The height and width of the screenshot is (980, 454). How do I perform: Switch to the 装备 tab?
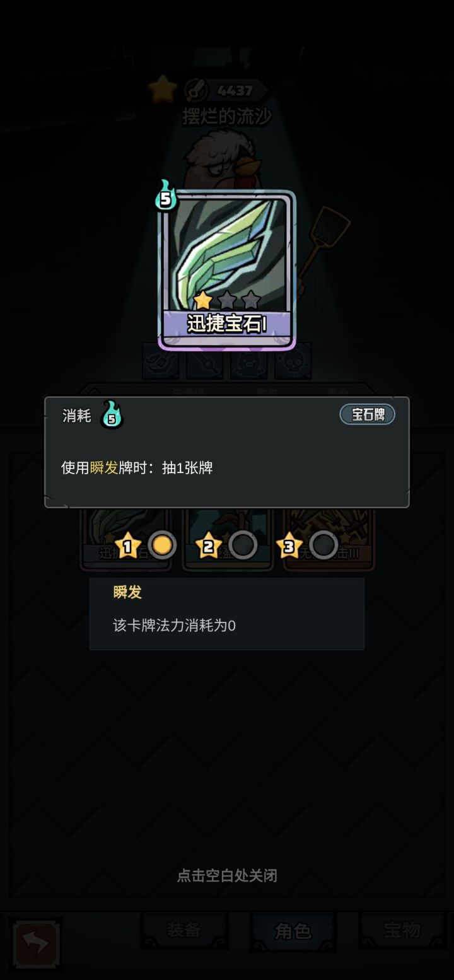pyautogui.click(x=184, y=930)
